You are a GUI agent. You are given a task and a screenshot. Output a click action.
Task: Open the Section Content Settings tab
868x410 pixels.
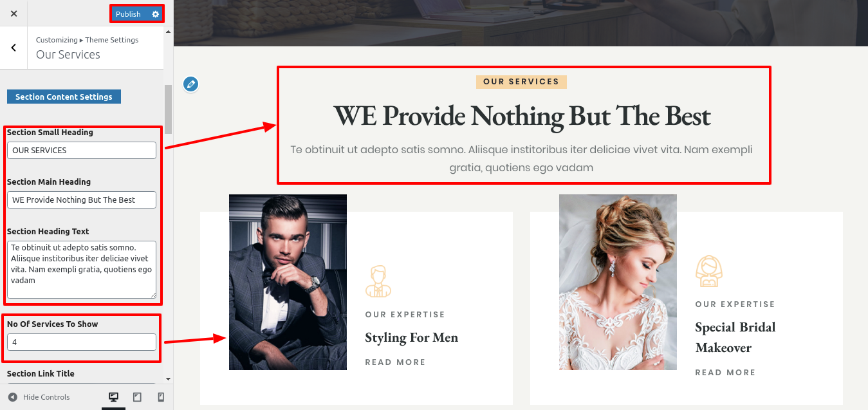(x=64, y=97)
